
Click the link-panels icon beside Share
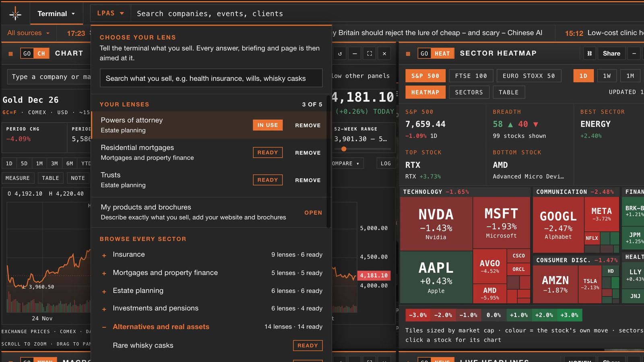(590, 53)
